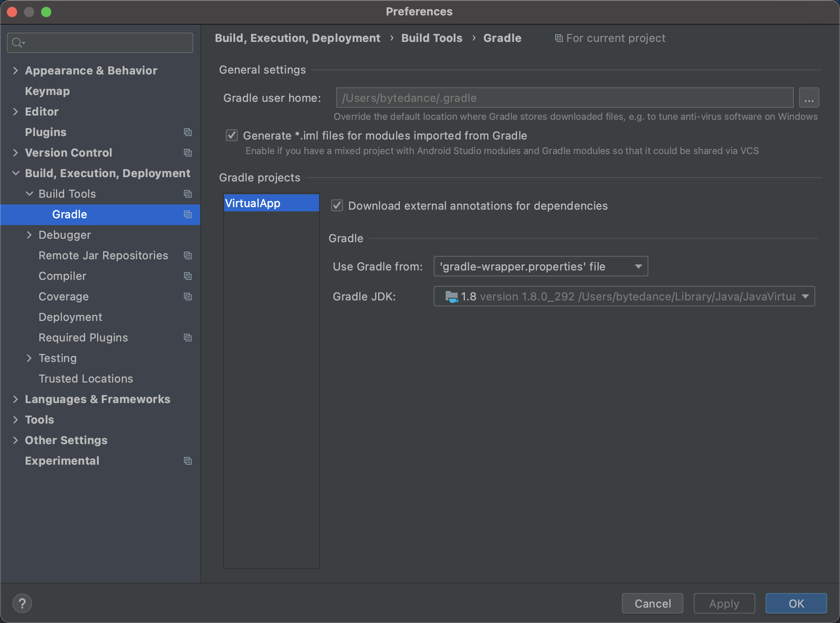Collapse the Build Tools node

click(29, 194)
